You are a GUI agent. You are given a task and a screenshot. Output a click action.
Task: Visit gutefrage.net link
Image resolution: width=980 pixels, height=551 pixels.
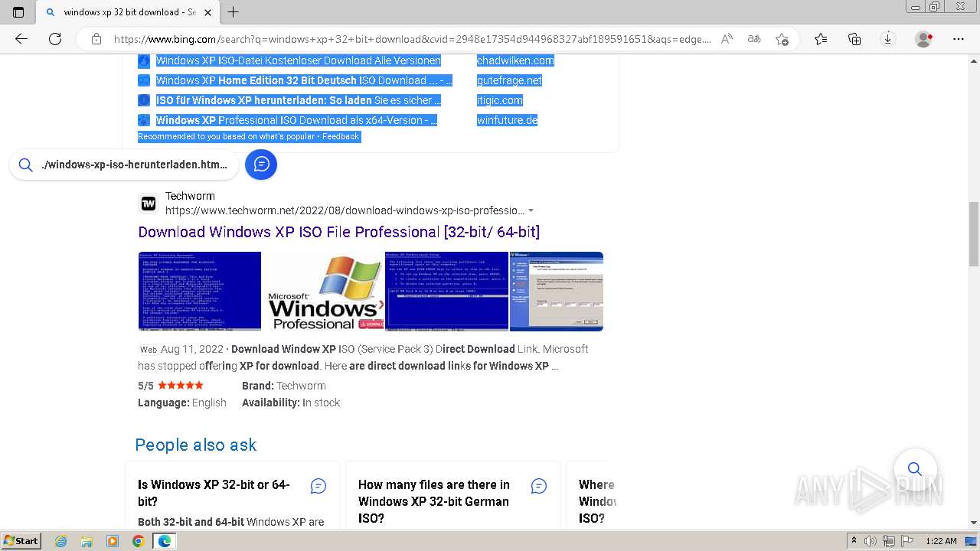pos(509,80)
